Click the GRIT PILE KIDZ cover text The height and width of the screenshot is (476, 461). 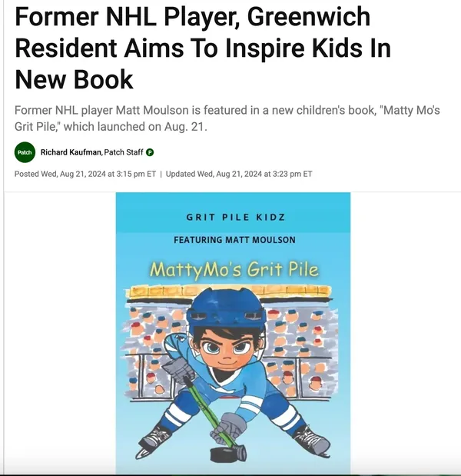[236, 218]
